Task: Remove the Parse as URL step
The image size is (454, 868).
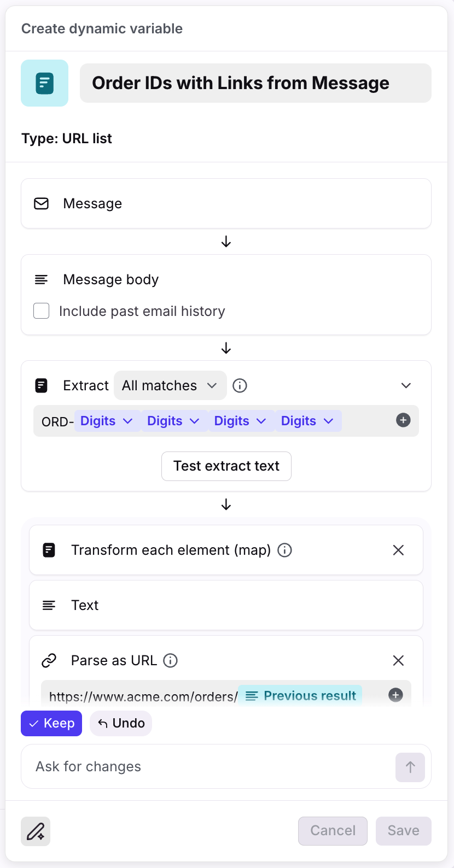Action: [398, 661]
